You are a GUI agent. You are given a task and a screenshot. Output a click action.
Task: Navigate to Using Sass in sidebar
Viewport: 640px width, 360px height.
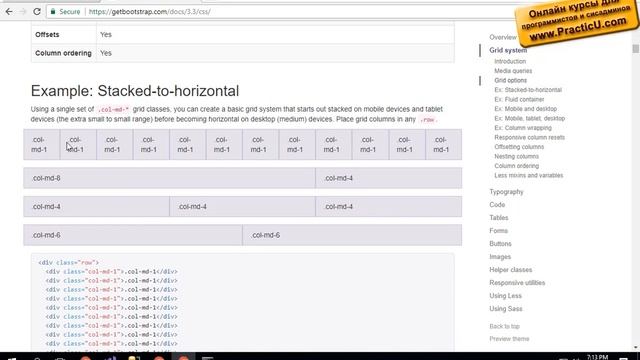click(x=506, y=309)
